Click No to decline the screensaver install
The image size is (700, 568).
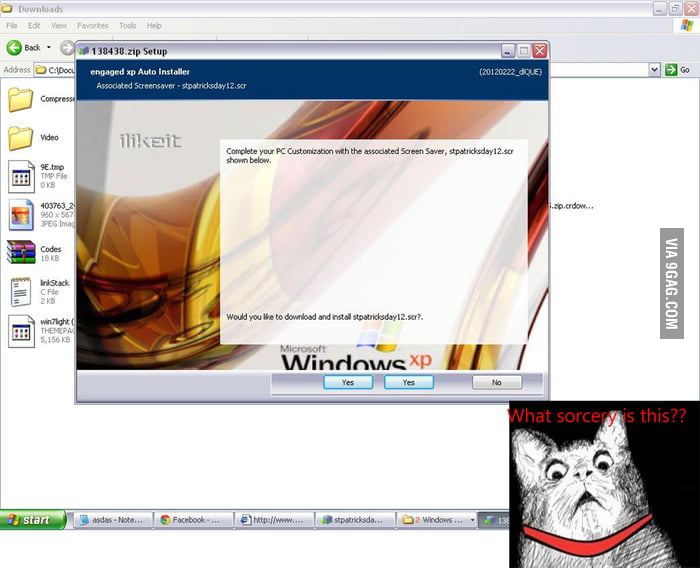(x=496, y=382)
